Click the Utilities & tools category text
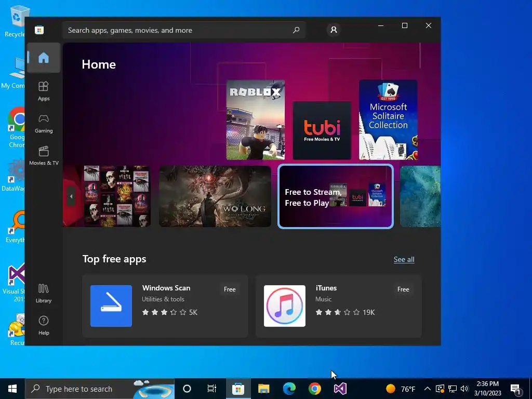 click(163, 299)
